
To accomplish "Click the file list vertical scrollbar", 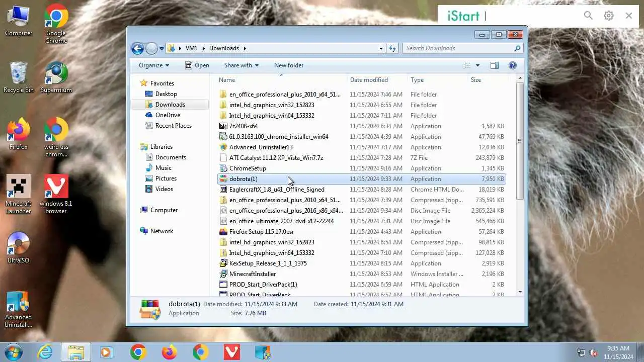I will coord(520,141).
